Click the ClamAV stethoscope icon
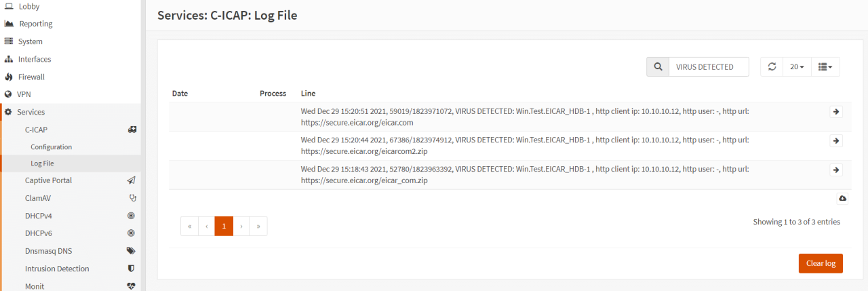Image resolution: width=868 pixels, height=291 pixels. point(133,198)
